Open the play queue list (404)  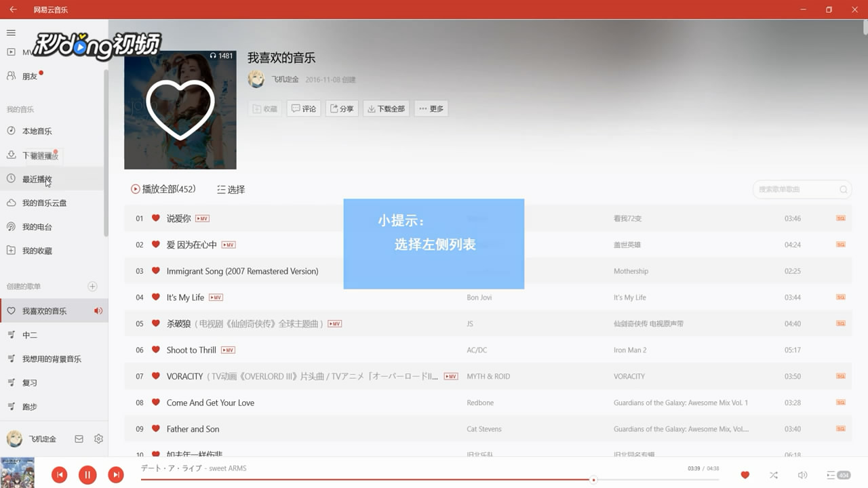[839, 475]
